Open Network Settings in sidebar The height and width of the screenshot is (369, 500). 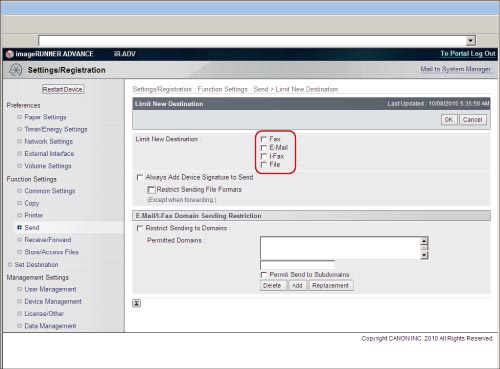click(49, 141)
